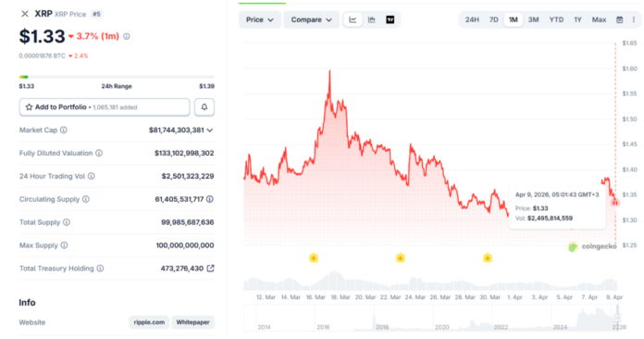Close the XRP panel with the X icon
This screenshot has height=339, width=644.
tap(25, 14)
